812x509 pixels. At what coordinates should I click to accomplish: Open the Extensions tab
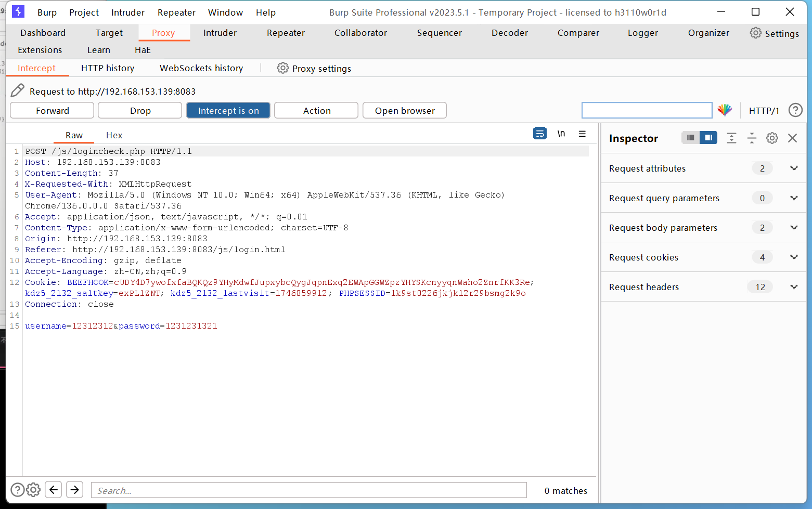[40, 50]
